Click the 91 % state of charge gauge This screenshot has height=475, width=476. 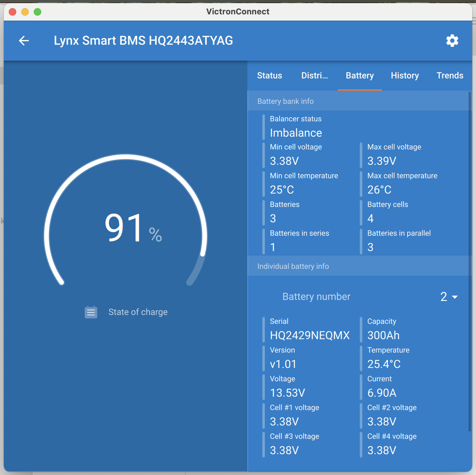click(x=125, y=220)
